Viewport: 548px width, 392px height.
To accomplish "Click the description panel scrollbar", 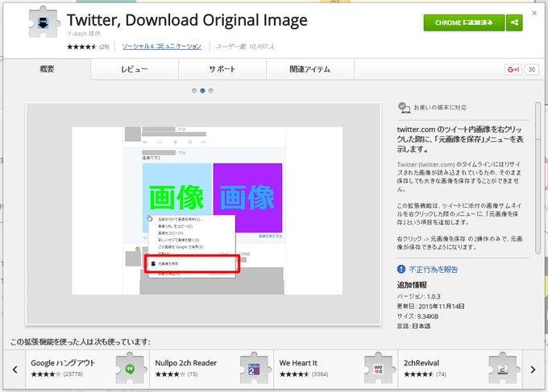I will click(538, 178).
